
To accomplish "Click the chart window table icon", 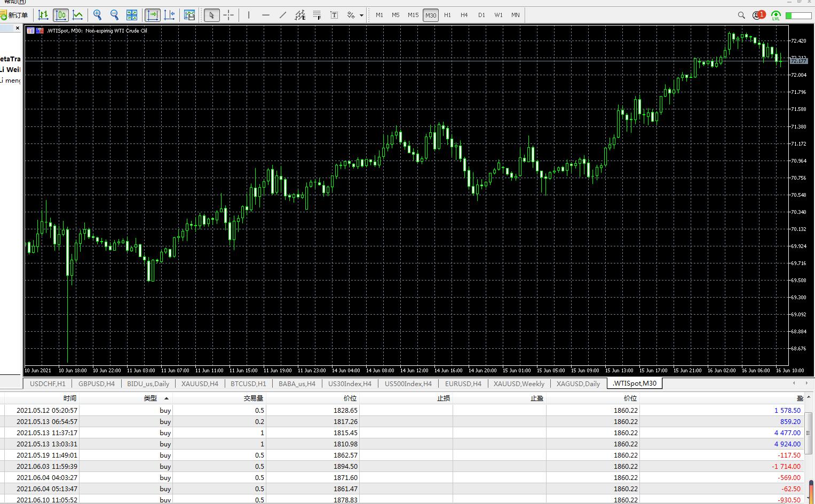I will 30,30.
